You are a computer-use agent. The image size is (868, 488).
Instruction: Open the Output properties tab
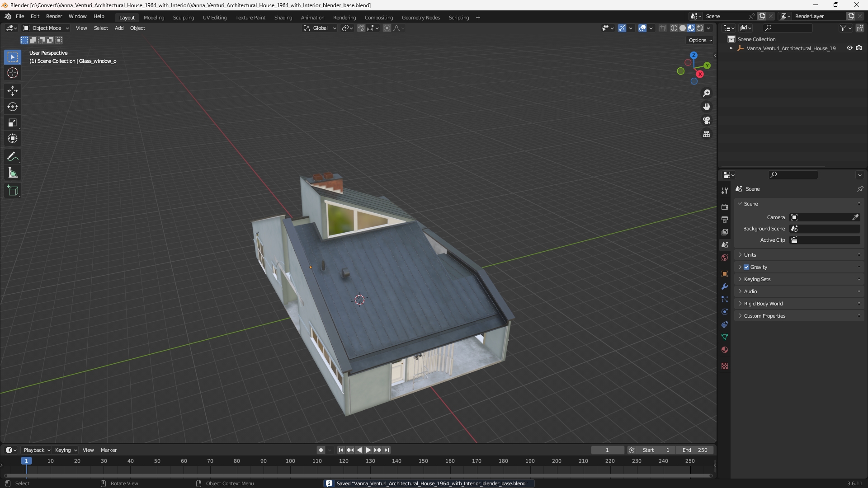725,219
